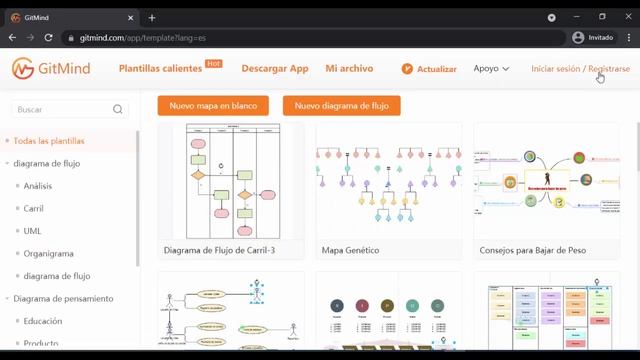The height and width of the screenshot is (360, 640).
Task: Click the sidebar scrollbar
Action: coord(138,198)
